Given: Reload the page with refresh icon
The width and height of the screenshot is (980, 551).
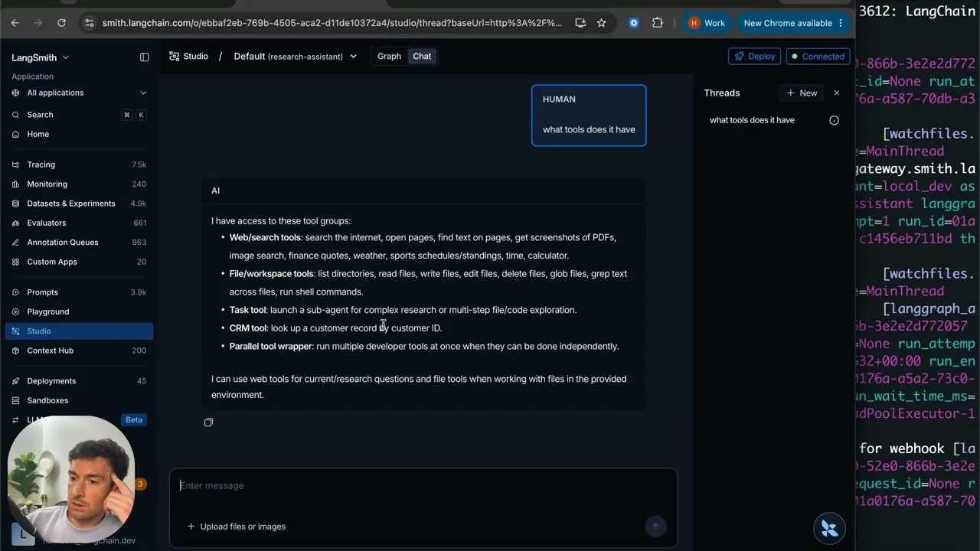Looking at the screenshot, I should 61,23.
